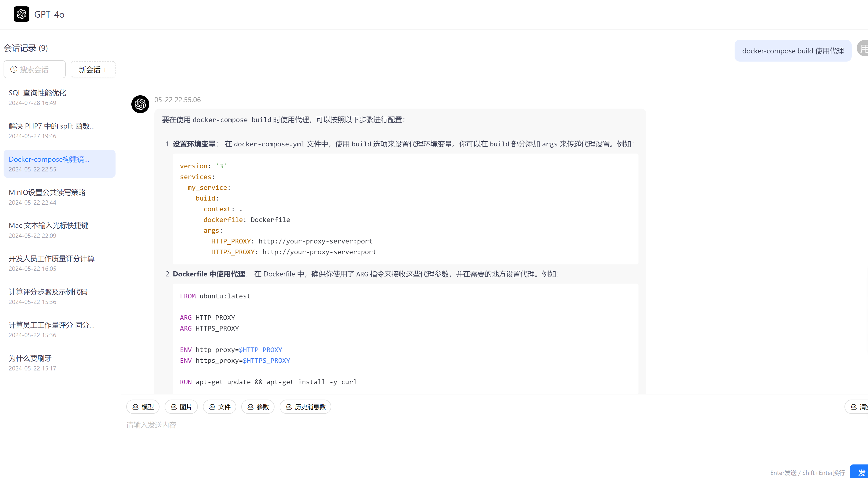
Task: Click the HTTP_PROXY: http://your-proxy-server:port line
Action: tap(292, 241)
